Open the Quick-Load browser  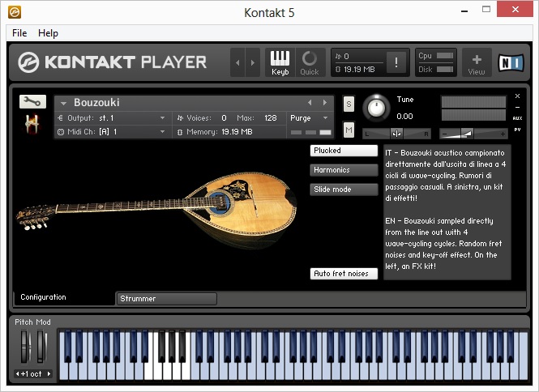(x=310, y=62)
